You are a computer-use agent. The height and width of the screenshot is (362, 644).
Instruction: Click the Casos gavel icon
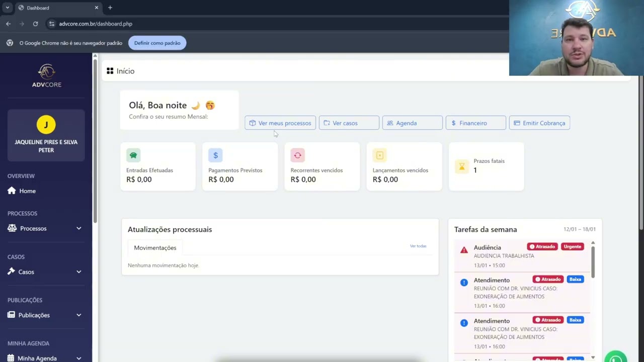point(12,271)
